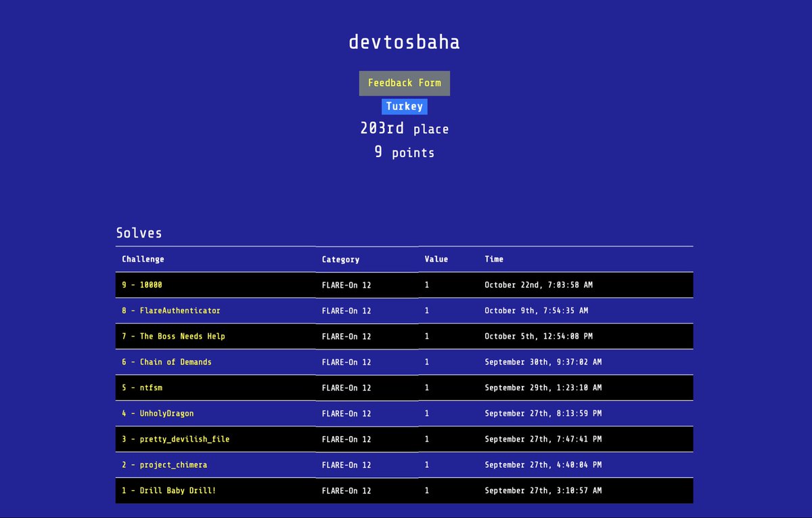The width and height of the screenshot is (812, 518).
Task: Click the devtosbaha username heading
Action: [x=405, y=42]
